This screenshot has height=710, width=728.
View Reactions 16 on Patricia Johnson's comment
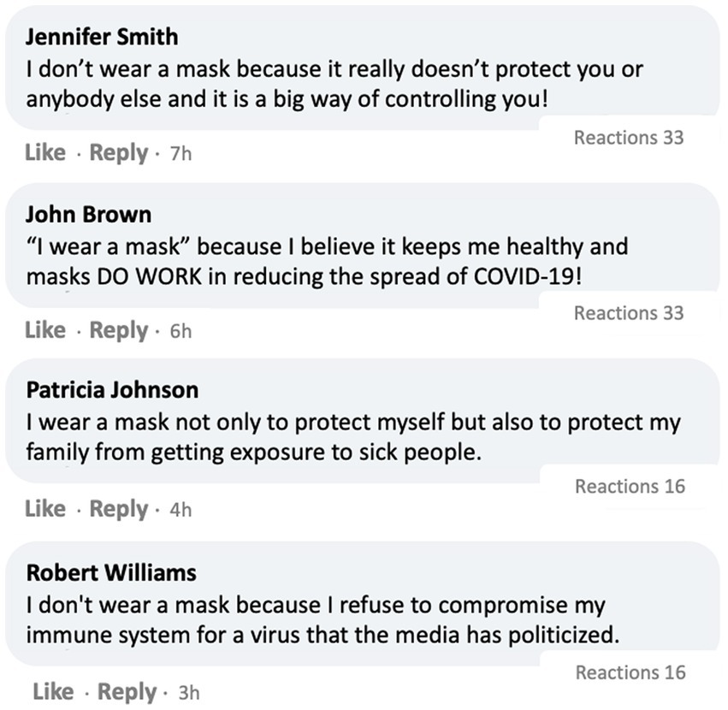[630, 487]
